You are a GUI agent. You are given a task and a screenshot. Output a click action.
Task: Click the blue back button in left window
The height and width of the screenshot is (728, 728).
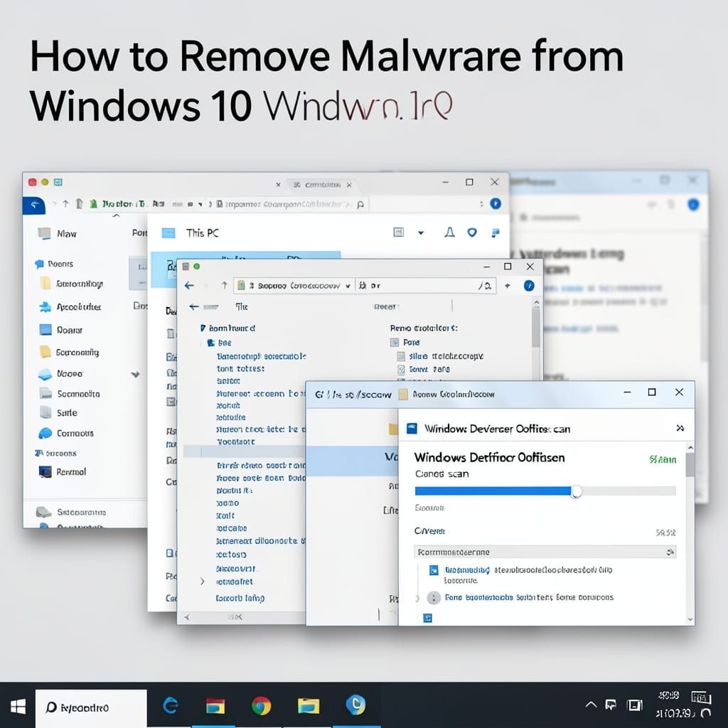pos(34,204)
